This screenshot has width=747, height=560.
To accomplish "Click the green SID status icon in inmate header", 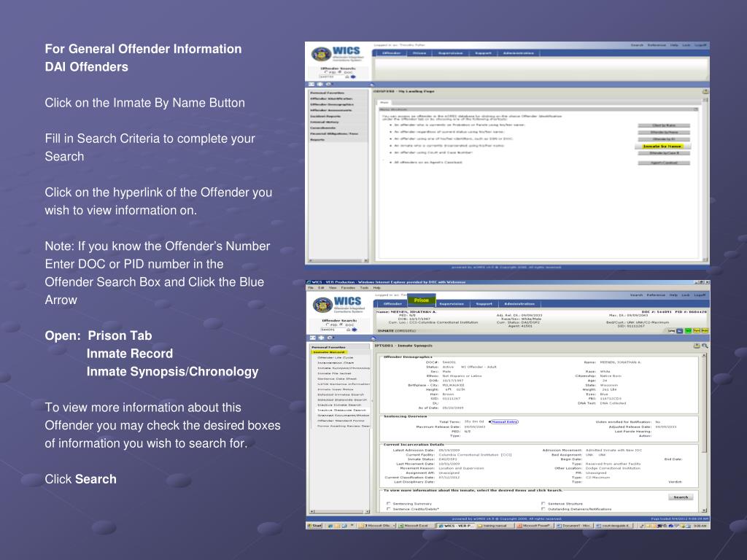I will (x=688, y=330).
